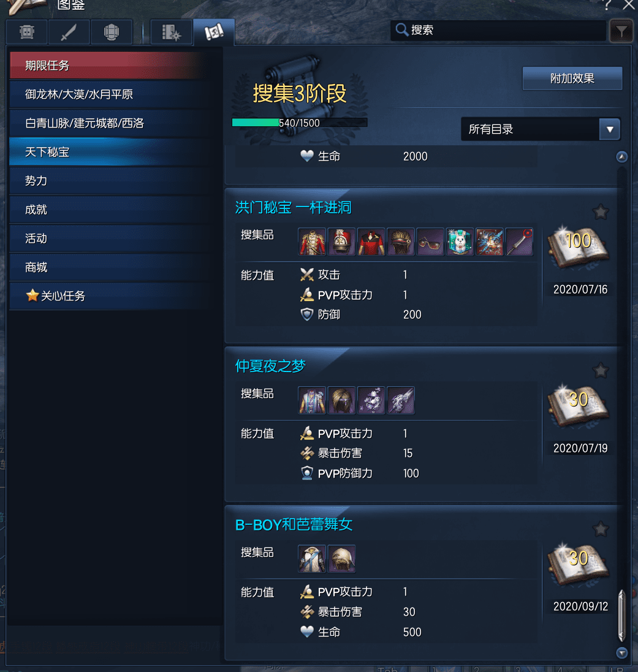The height and width of the screenshot is (672, 638).
Task: Open the sword weapon collection tab
Action: (69, 32)
